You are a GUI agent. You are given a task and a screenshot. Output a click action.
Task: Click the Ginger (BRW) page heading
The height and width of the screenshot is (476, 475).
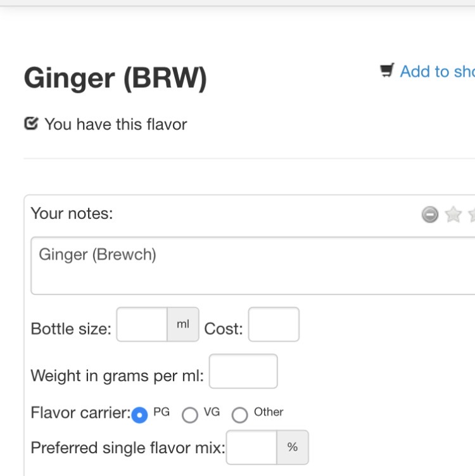click(115, 78)
